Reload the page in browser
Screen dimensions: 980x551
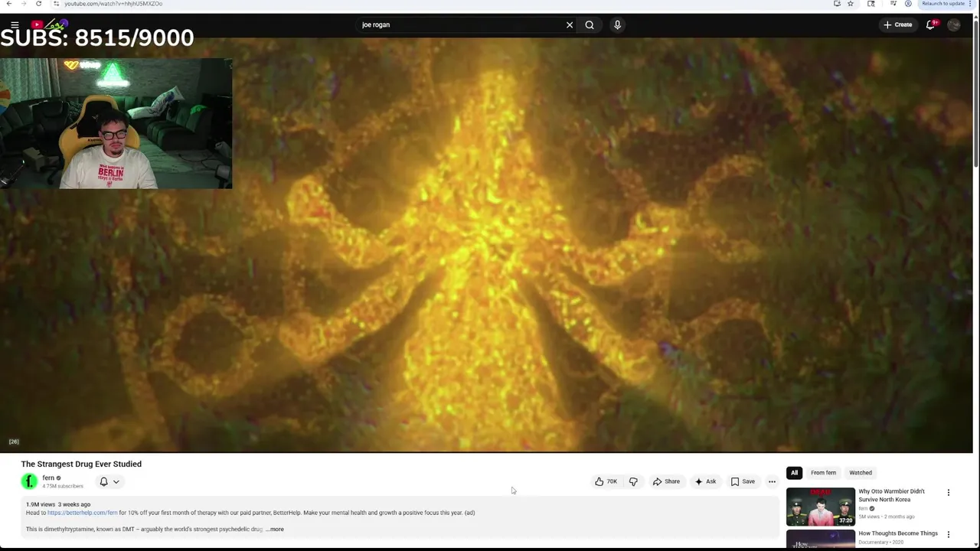38,4
